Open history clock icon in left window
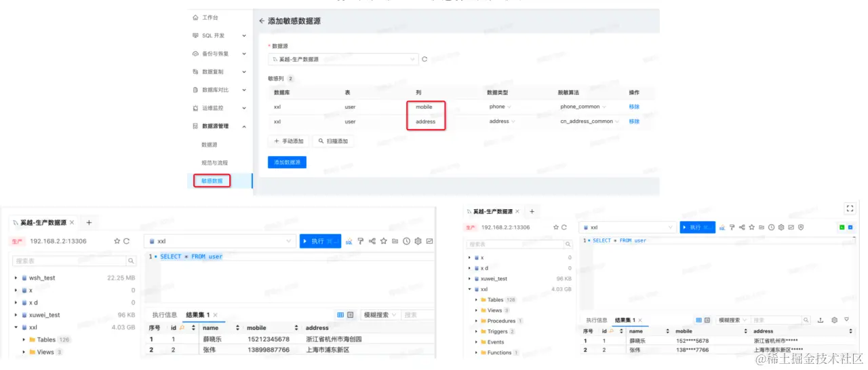Screen dimensions: 868x370 406,241
